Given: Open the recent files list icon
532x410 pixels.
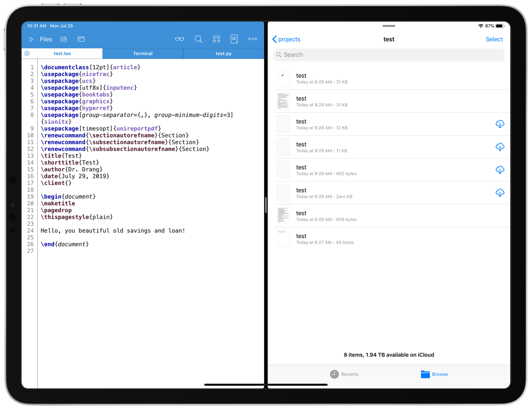Looking at the screenshot, I should pos(63,39).
